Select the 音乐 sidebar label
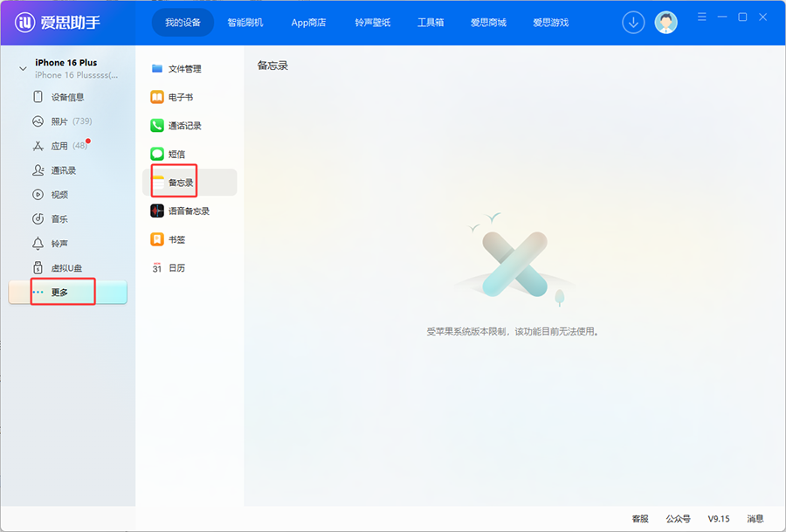 pos(59,219)
